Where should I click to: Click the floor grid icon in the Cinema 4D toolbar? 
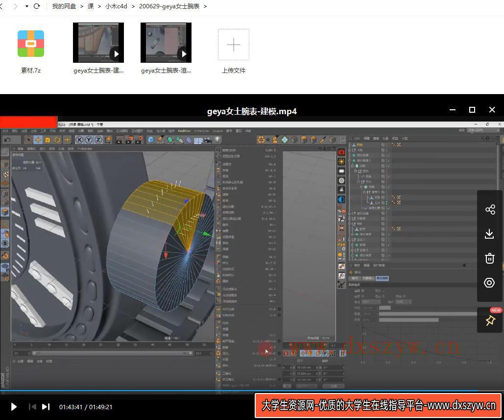coord(198,140)
